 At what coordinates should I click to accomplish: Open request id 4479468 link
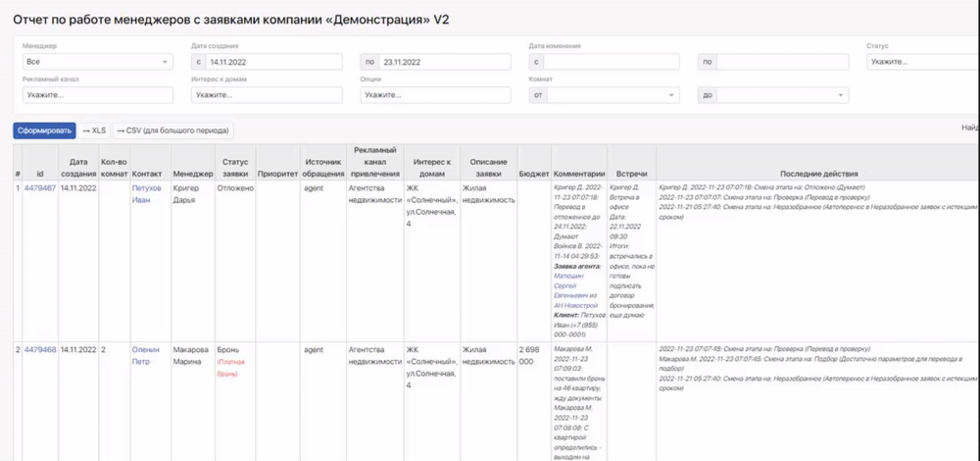tap(40, 348)
